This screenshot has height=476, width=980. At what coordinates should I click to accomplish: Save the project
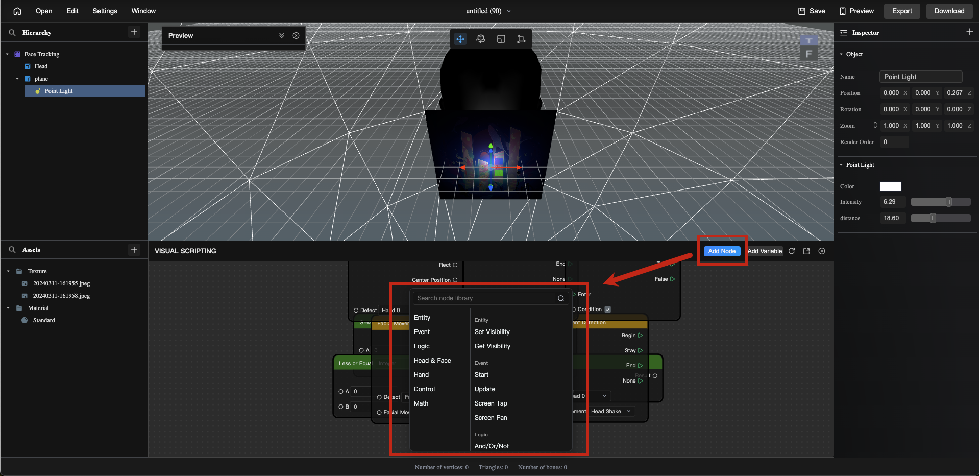pyautogui.click(x=812, y=11)
